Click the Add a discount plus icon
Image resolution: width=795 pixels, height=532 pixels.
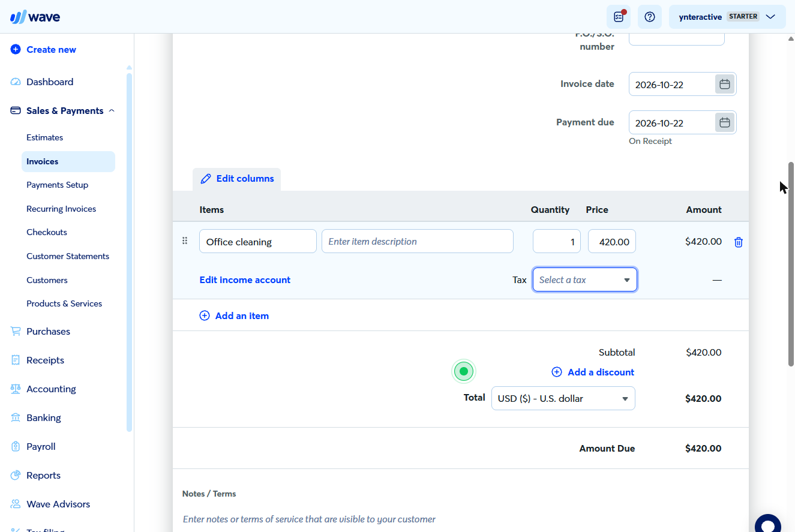pos(557,372)
